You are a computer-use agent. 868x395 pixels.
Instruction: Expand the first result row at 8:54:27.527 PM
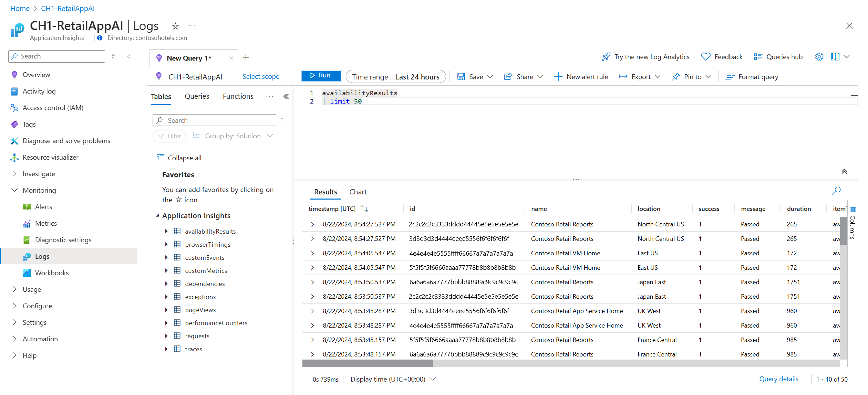click(312, 224)
